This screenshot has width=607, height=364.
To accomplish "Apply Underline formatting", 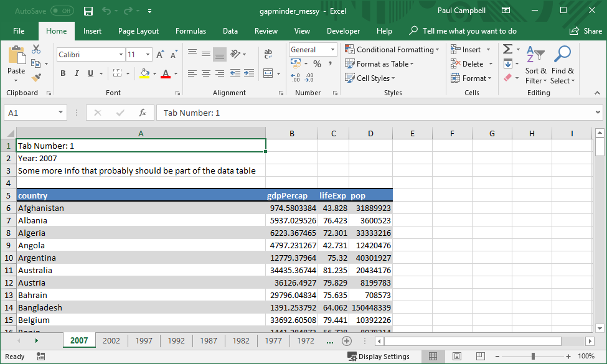I will (x=91, y=73).
